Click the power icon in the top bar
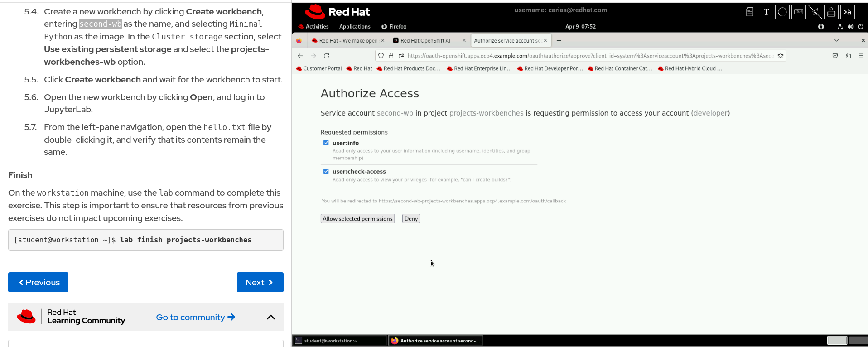This screenshot has height=347, width=868. point(861,27)
